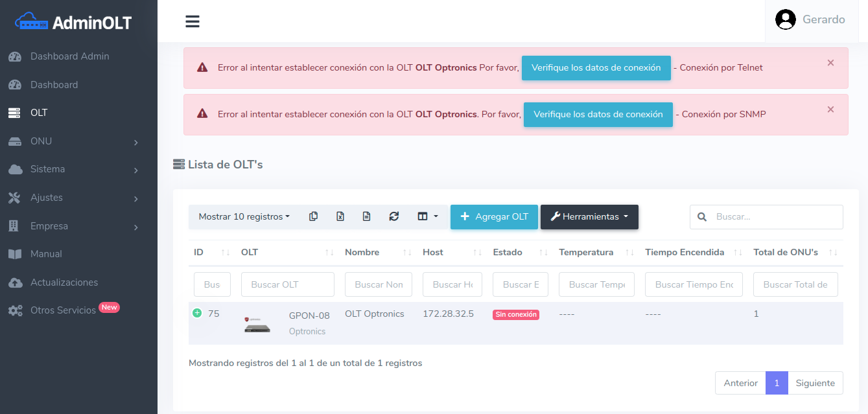Click the PDF export file icon
The height and width of the screenshot is (414, 868).
pos(367,217)
